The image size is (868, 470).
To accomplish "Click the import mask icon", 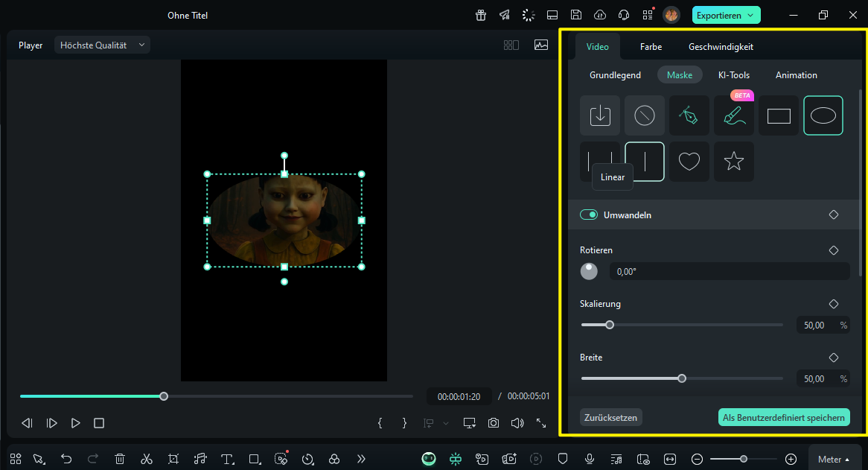I will pos(599,115).
